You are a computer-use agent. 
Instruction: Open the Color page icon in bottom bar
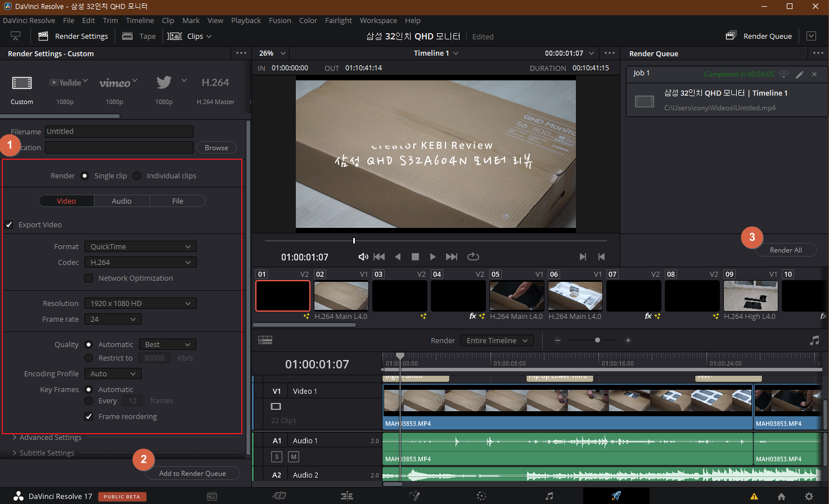click(481, 496)
